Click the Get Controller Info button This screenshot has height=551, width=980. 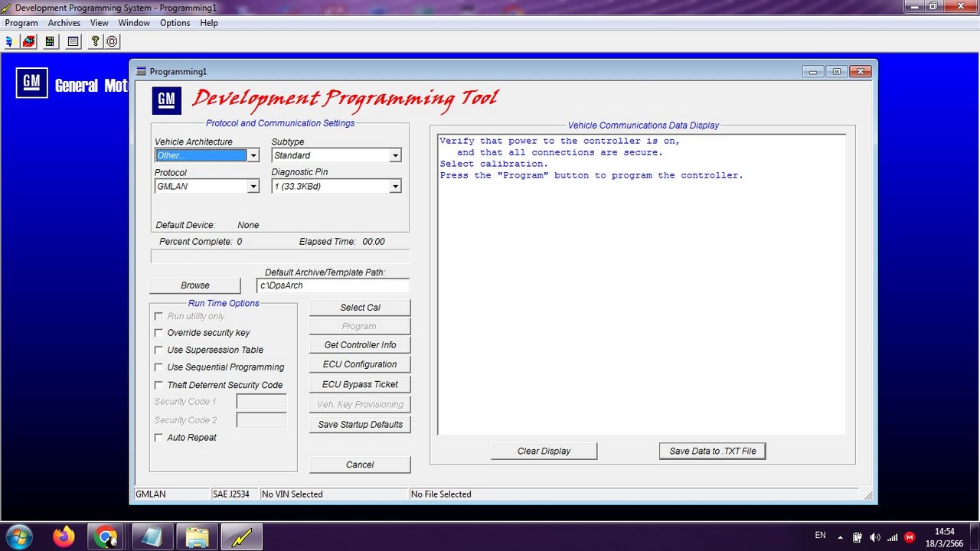[360, 345]
